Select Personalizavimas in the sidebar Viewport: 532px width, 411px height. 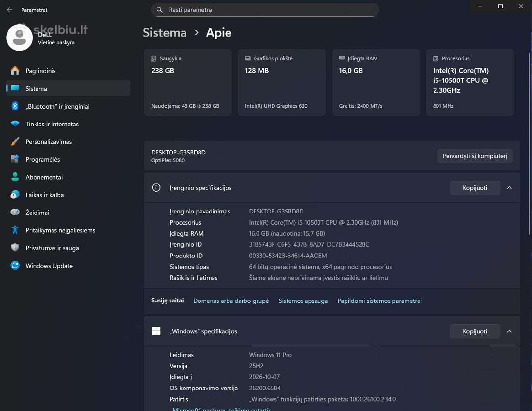pyautogui.click(x=68, y=142)
